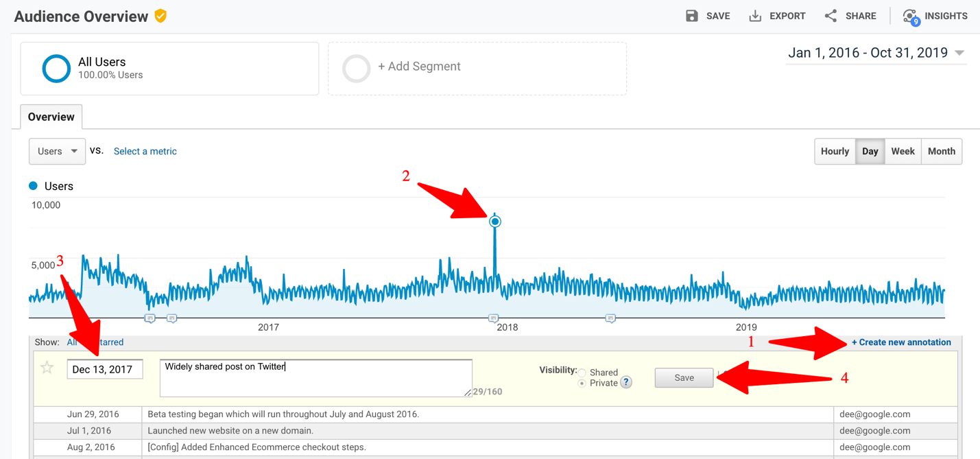Switch graph granularity to Week

coord(903,152)
